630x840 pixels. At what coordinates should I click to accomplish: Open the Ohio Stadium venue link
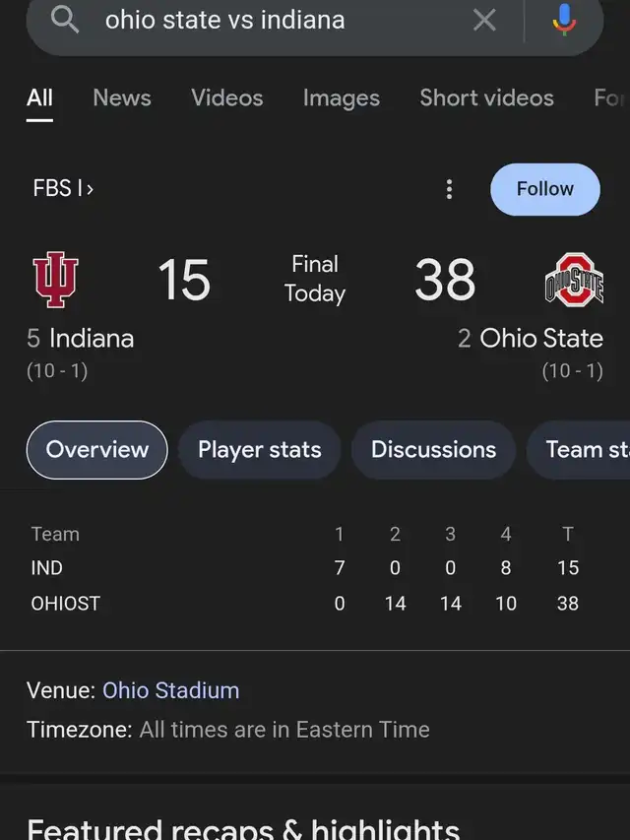[x=171, y=690]
